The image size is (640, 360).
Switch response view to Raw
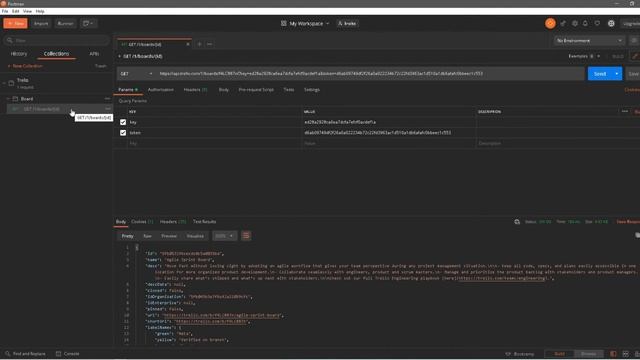pyautogui.click(x=147, y=236)
